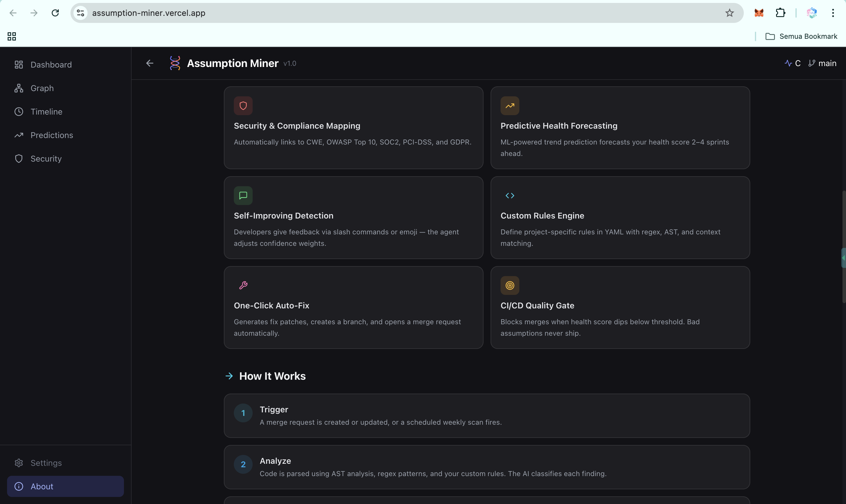Click the trend icon on Predictive Health Forecasting card
This screenshot has width=846, height=504.
click(509, 106)
